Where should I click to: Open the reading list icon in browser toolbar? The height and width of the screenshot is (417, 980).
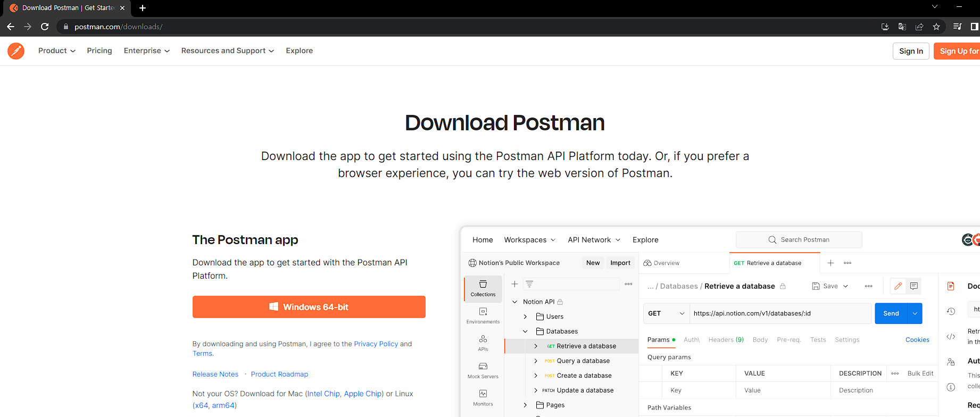point(957,27)
